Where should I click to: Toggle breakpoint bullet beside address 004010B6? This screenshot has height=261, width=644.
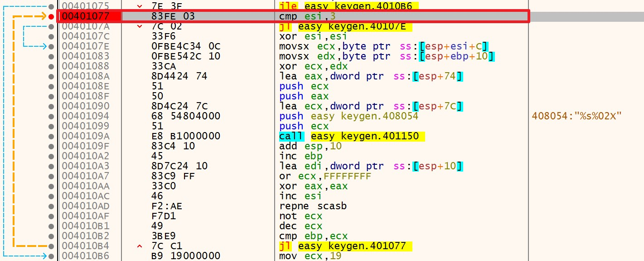click(51, 256)
